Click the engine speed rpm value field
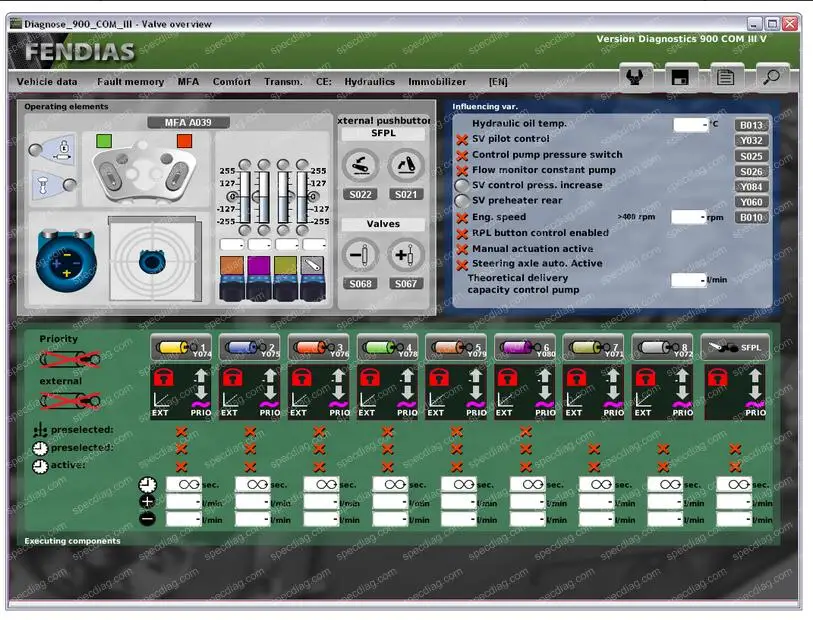Viewport: 813px width, 620px height. (x=688, y=217)
